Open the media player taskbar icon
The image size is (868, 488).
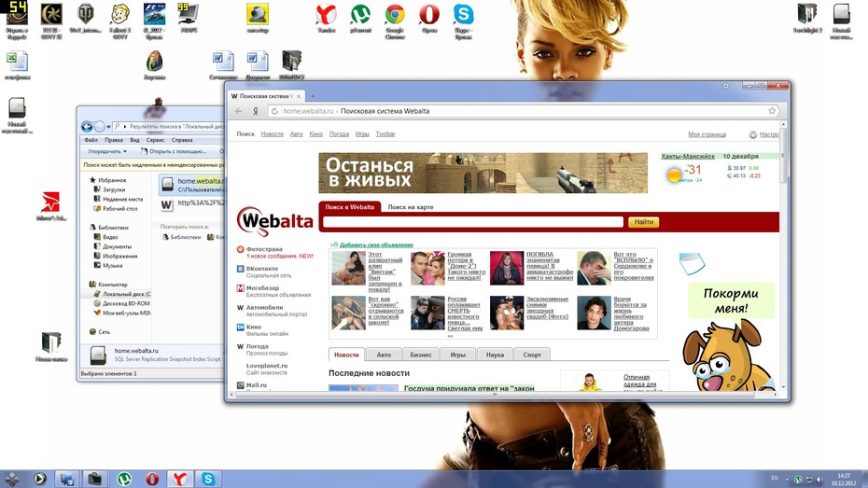[39, 479]
